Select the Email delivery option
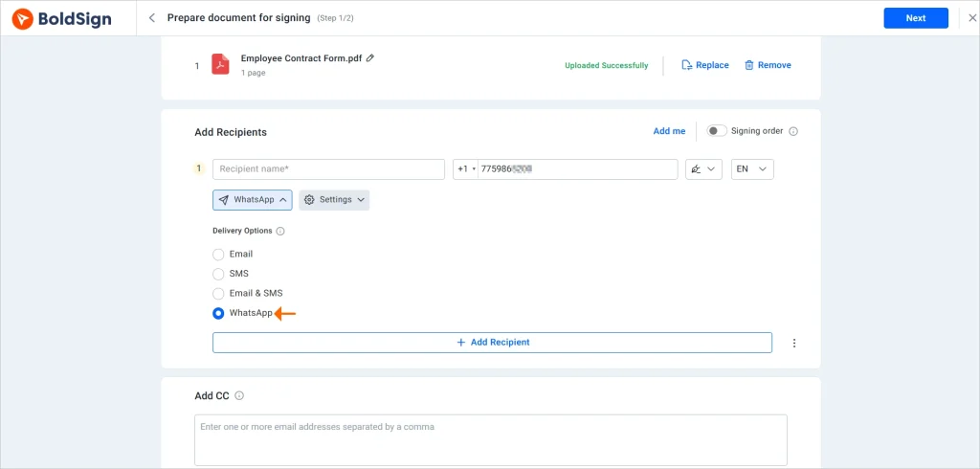 point(218,255)
